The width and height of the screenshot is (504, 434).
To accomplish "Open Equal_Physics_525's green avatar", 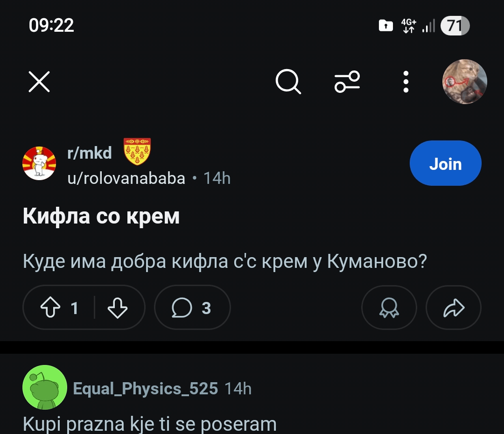I will [x=45, y=387].
